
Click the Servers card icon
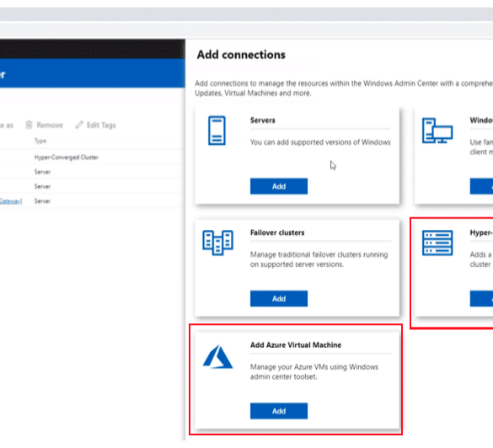(x=217, y=131)
